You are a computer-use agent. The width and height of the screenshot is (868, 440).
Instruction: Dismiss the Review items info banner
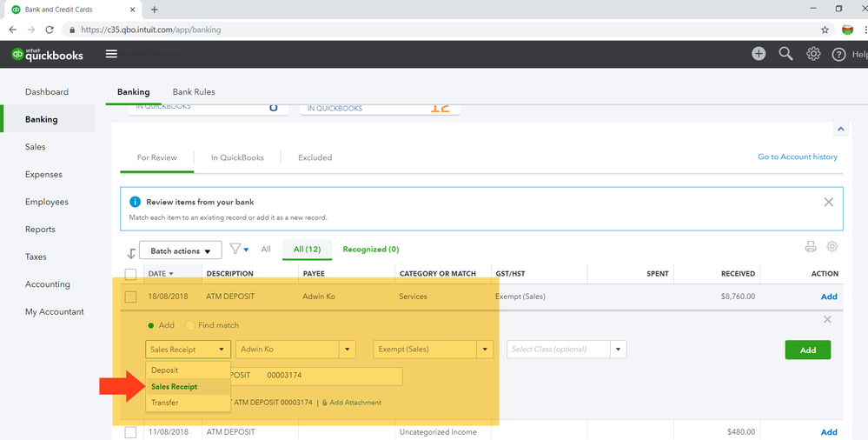(x=828, y=202)
